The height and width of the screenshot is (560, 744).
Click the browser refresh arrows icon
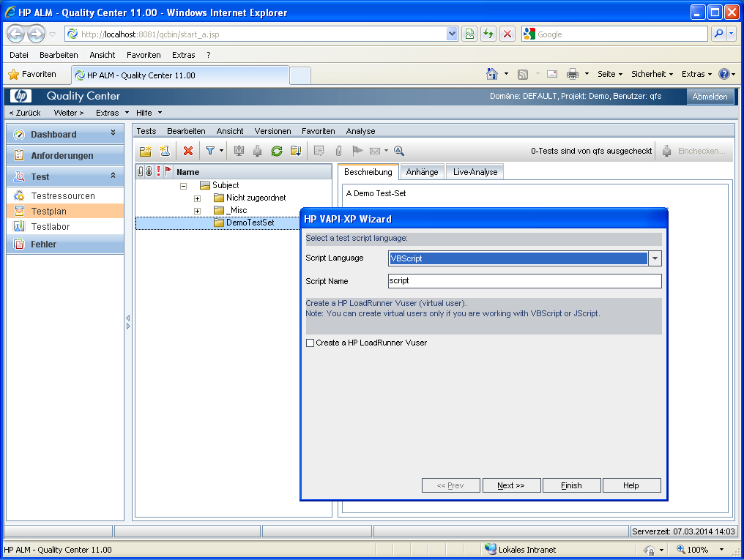[488, 34]
